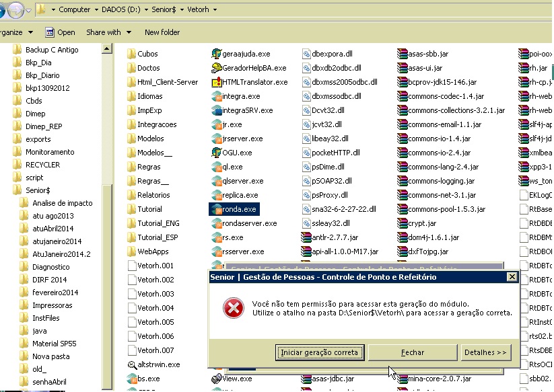Viewport: 554px width, 392px height.
Task: Click the geraajuda.exe file icon
Action: (216, 54)
